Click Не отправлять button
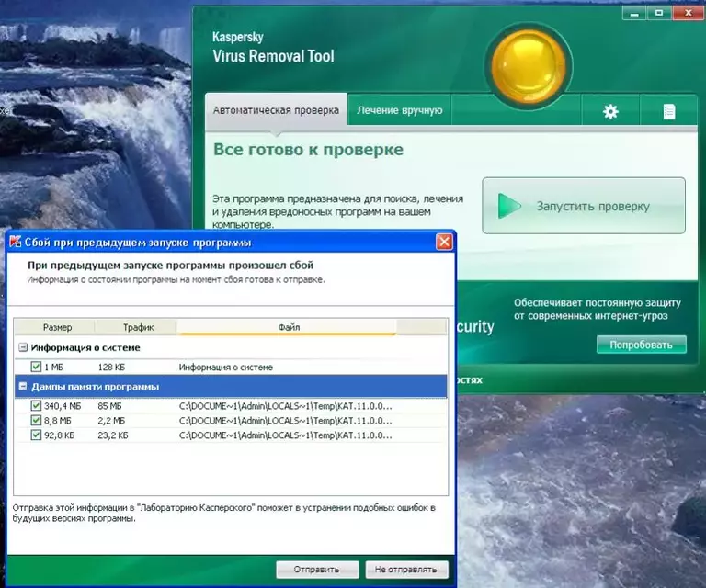 [x=406, y=570]
